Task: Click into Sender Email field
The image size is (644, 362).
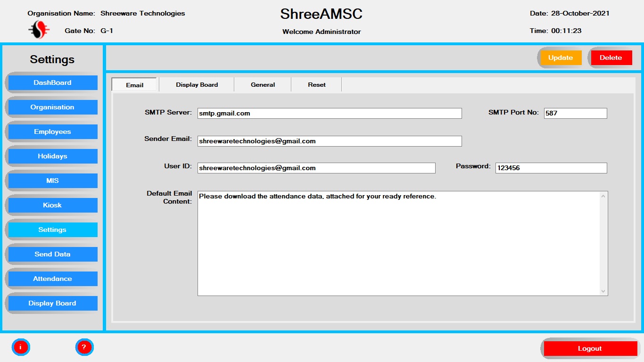Action: [x=330, y=141]
